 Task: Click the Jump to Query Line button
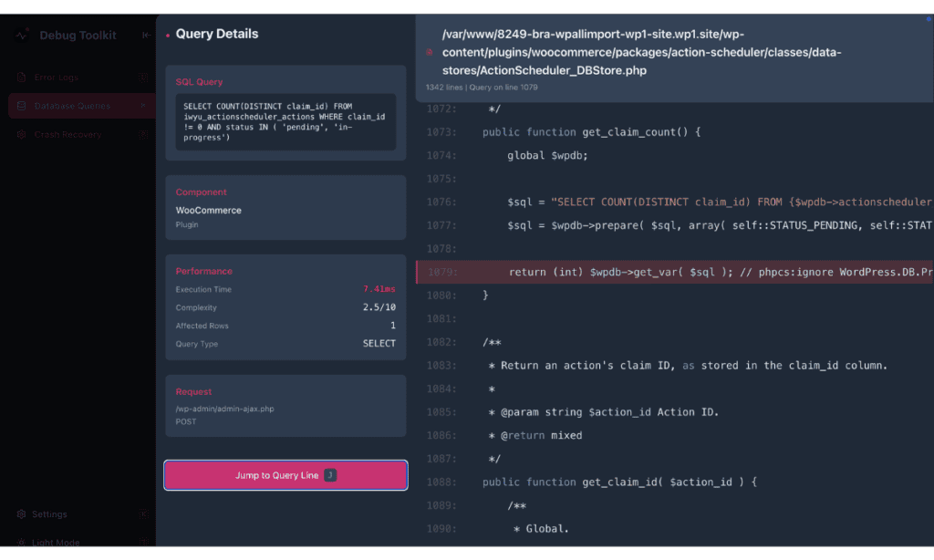click(285, 475)
